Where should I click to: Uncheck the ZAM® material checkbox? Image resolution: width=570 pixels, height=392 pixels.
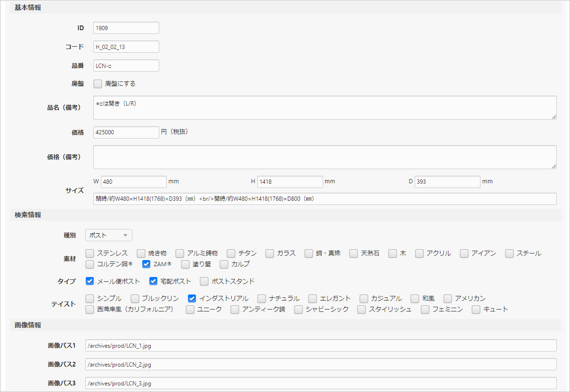click(x=147, y=264)
